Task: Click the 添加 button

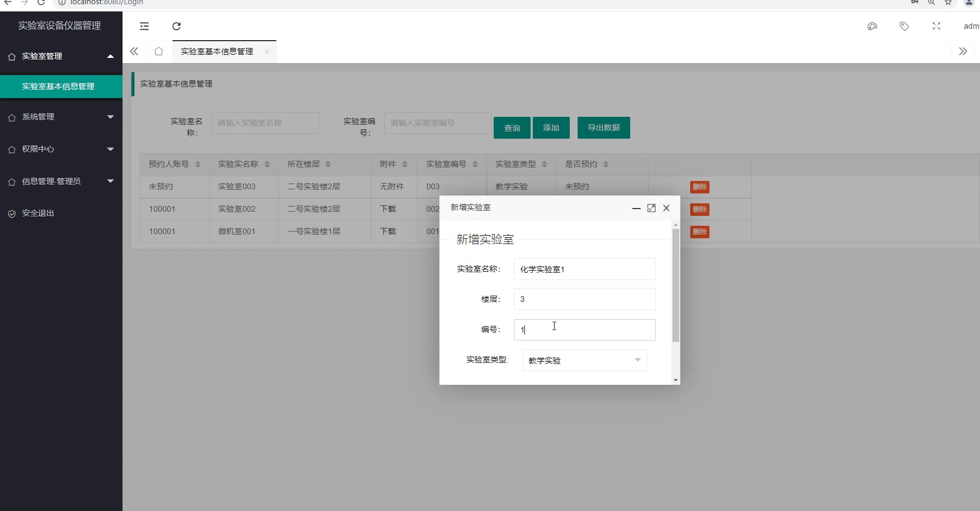Action: point(551,128)
